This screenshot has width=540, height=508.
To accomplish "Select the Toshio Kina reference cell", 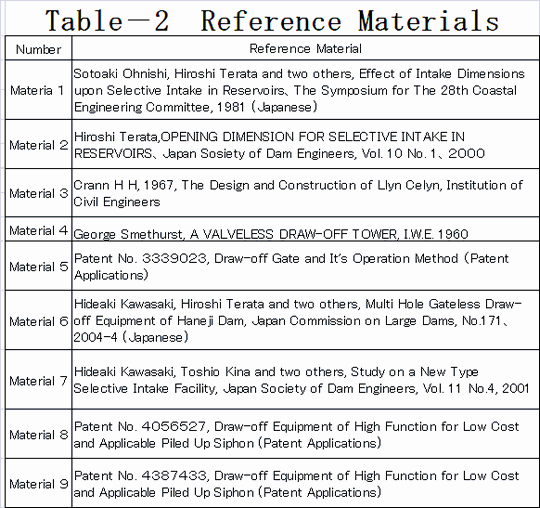I will (x=305, y=380).
